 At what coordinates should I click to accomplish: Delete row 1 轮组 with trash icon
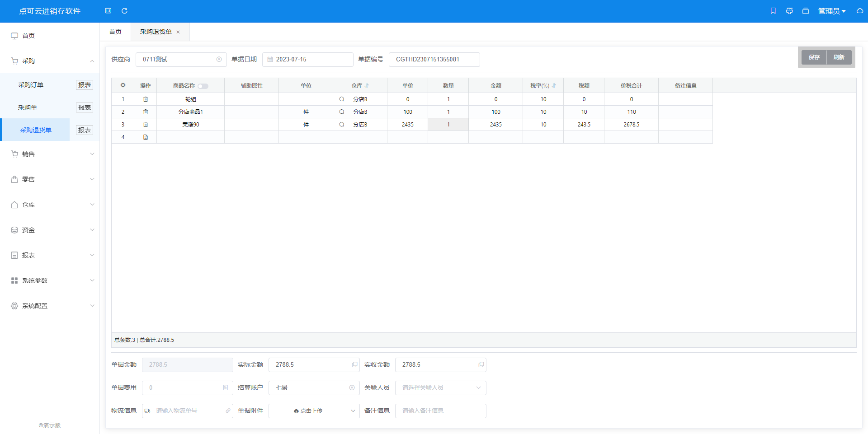point(146,99)
